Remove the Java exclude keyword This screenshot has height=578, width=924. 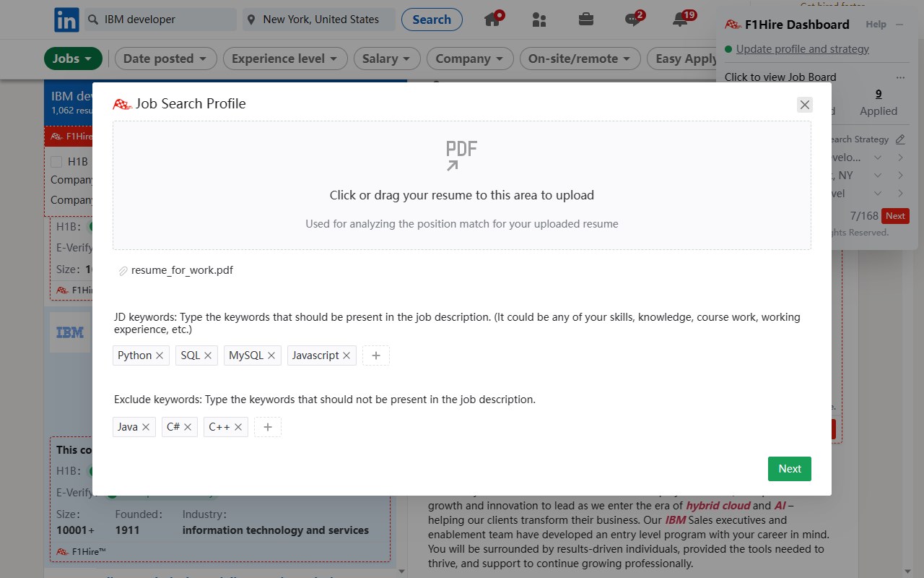tap(146, 427)
